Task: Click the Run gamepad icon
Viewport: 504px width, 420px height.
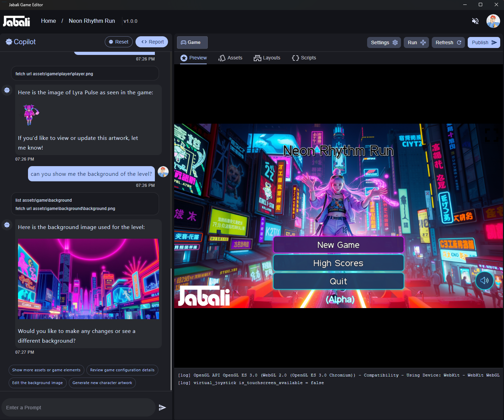Action: pyautogui.click(x=423, y=42)
